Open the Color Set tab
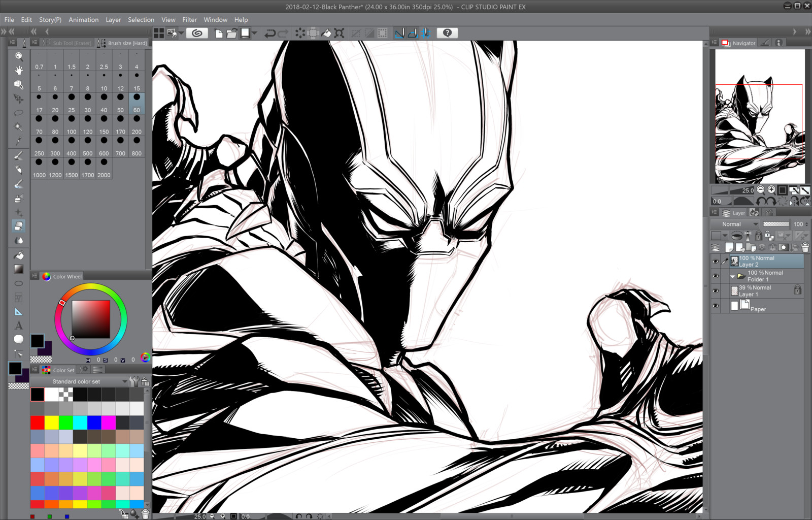This screenshot has height=520, width=812. 59,370
